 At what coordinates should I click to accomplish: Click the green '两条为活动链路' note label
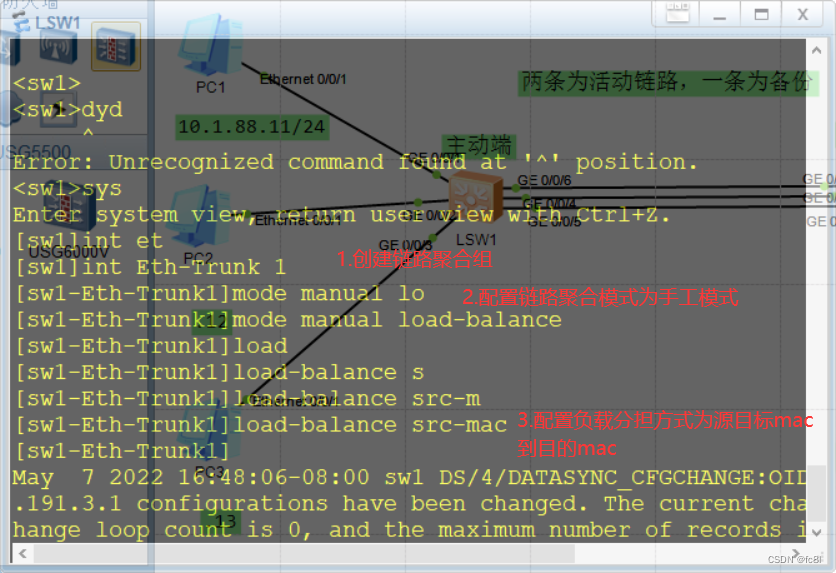[x=668, y=83]
